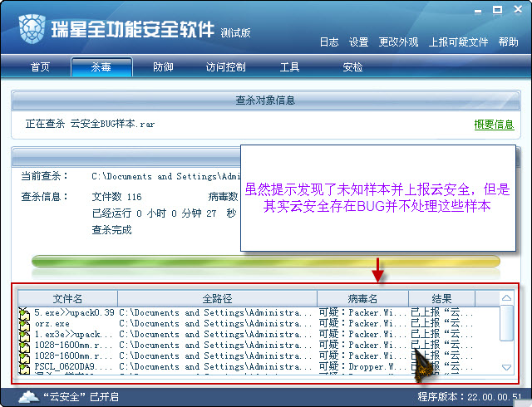Open the 防御 tab

coord(163,66)
